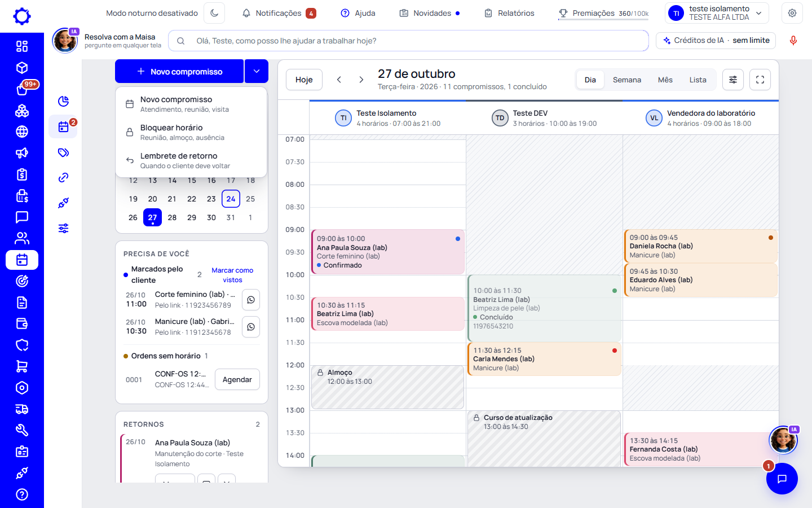Go to previous day arrow
812x508 pixels.
click(339, 80)
